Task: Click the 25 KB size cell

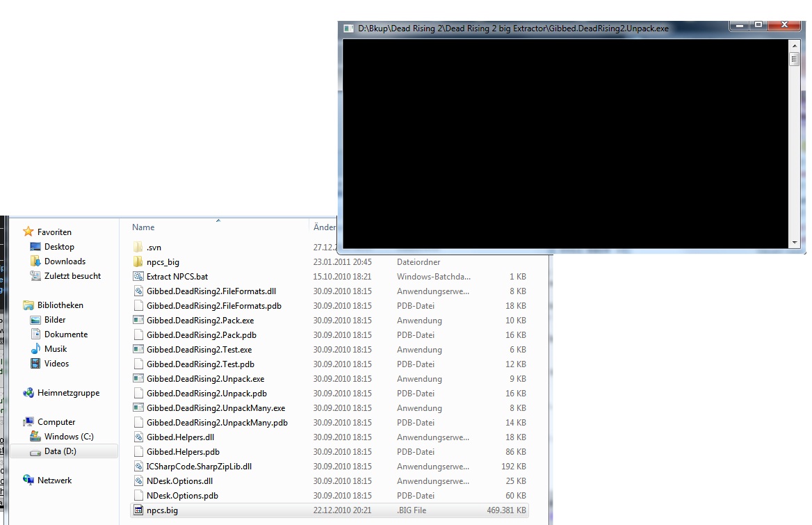Action: [x=516, y=481]
